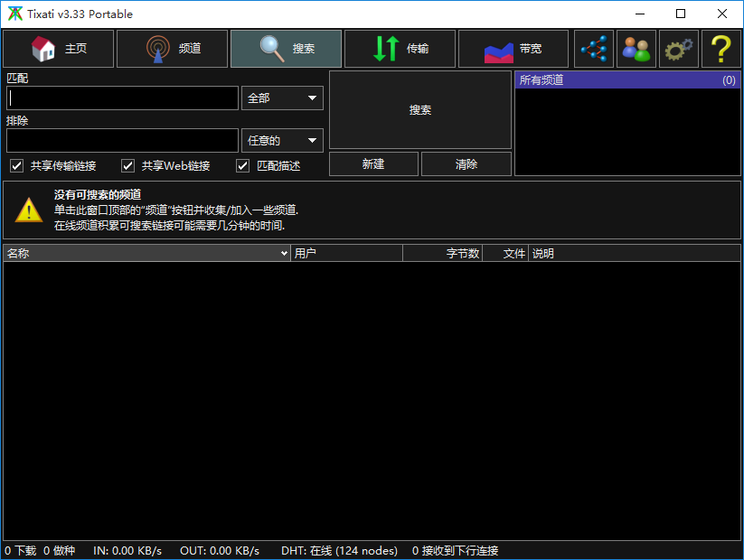Sort by the 文件 column header
The height and width of the screenshot is (560, 744).
(x=505, y=253)
